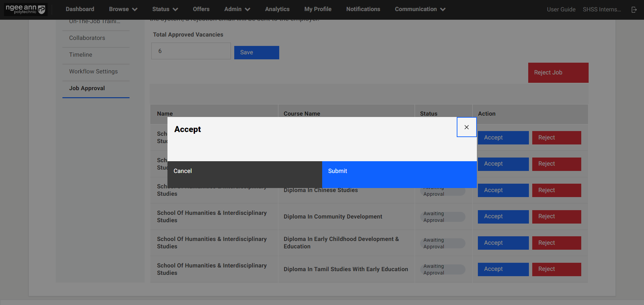Open the Status dropdown menu

tap(165, 9)
